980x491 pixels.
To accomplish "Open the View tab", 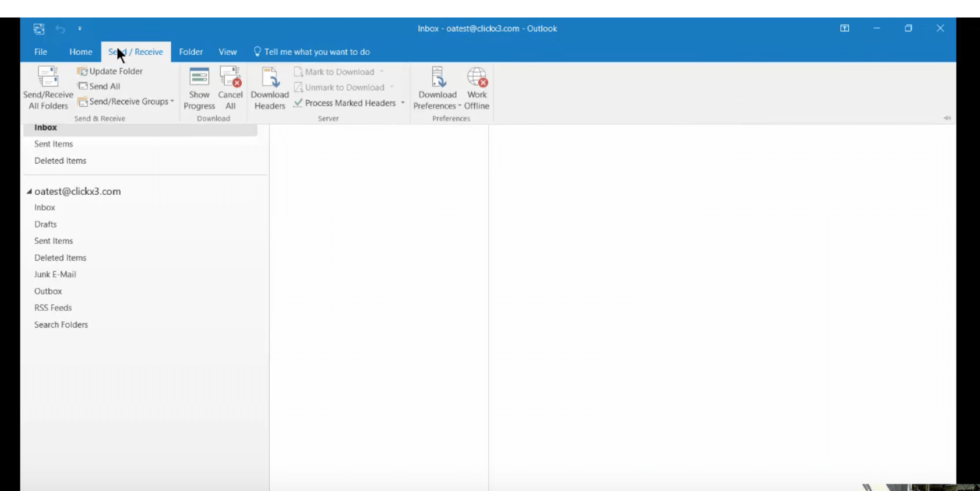I will [228, 52].
